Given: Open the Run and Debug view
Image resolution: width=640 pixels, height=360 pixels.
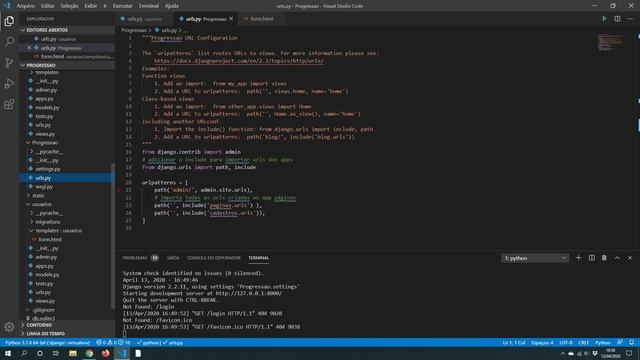Looking at the screenshot, I should 9,83.
